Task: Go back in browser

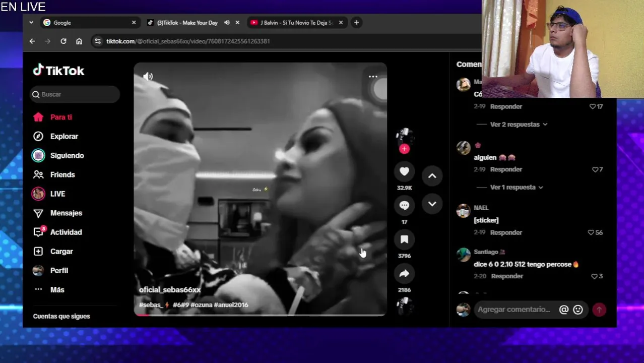Action: pyautogui.click(x=32, y=41)
